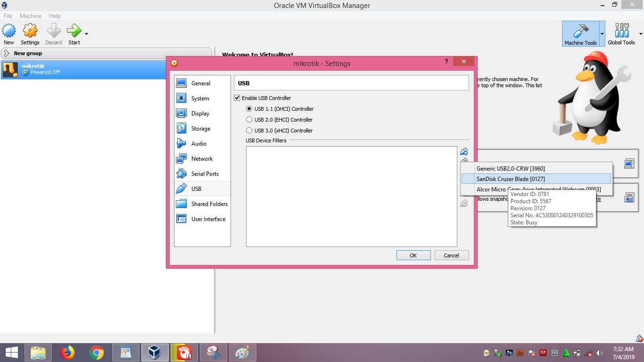
Task: Open the User Interface settings category
Action: point(202,219)
